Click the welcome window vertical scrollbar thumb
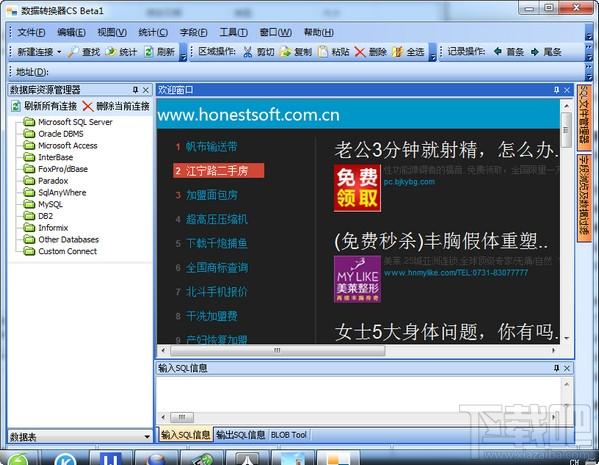The height and width of the screenshot is (465, 599). pos(566,130)
